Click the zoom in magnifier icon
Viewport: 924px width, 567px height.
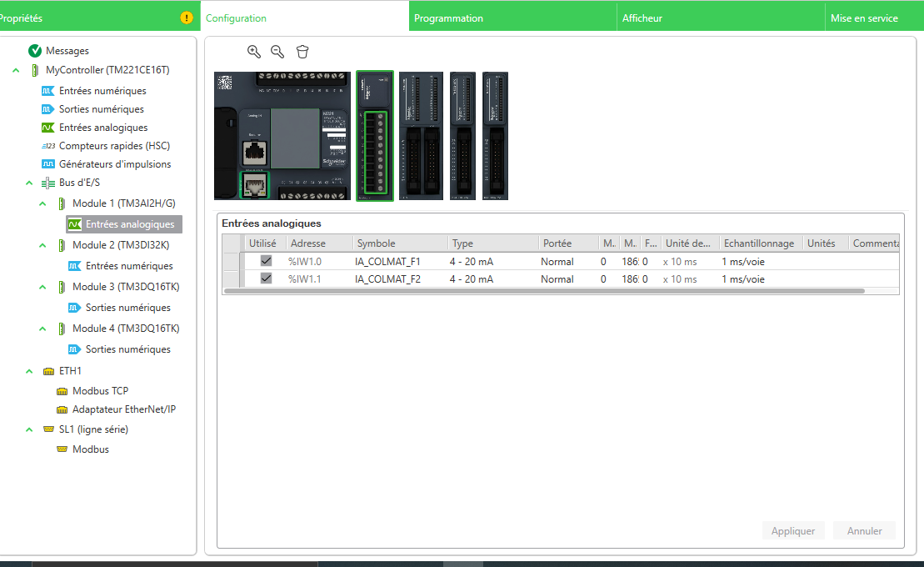pyautogui.click(x=254, y=52)
